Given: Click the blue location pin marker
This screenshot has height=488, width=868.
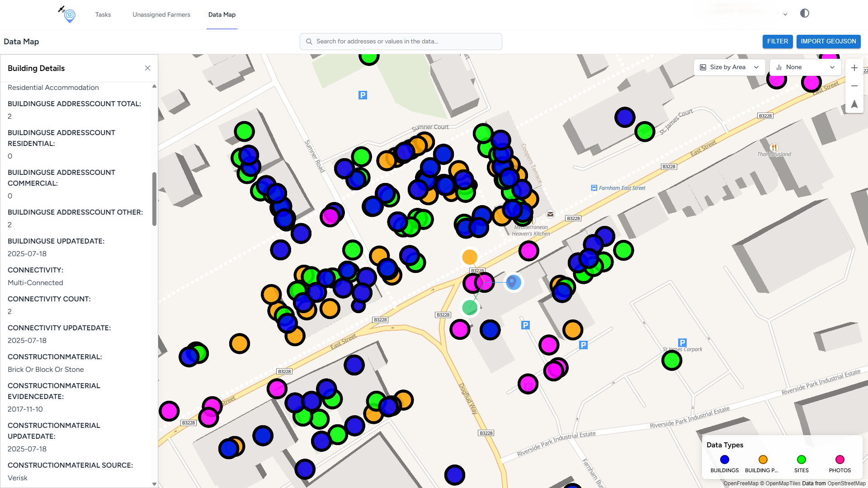Looking at the screenshot, I should click(x=513, y=282).
